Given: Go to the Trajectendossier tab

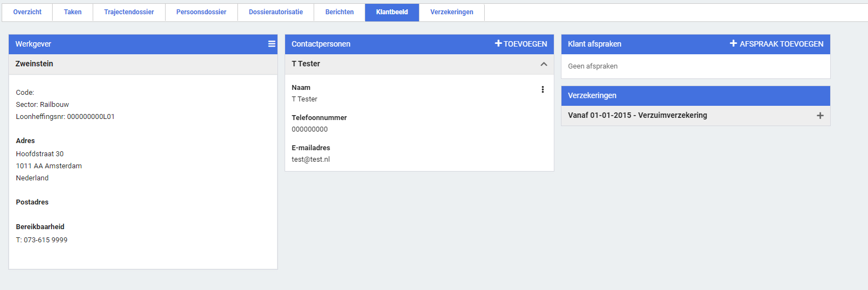Looking at the screenshot, I should coord(129,12).
